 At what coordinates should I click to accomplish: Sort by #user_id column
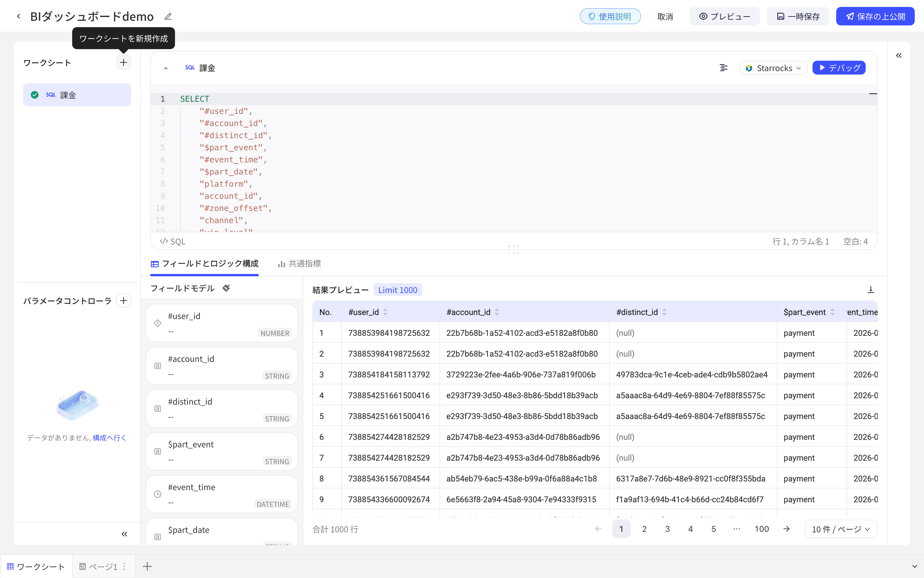tap(385, 312)
